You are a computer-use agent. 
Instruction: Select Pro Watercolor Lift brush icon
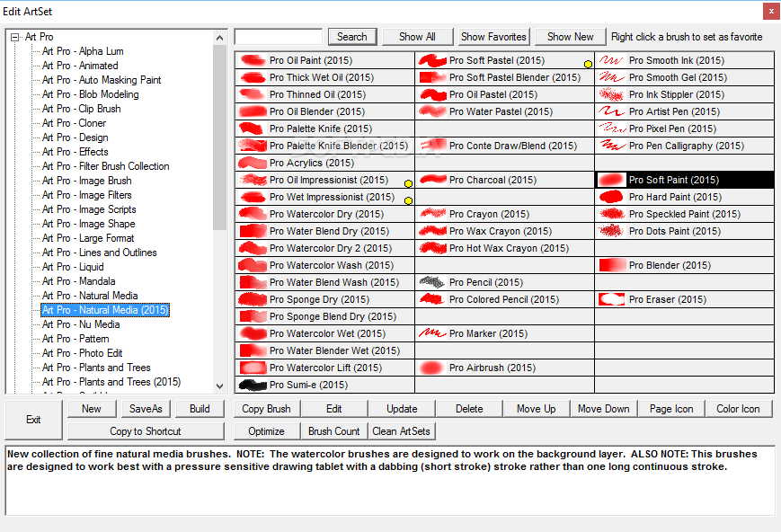[x=253, y=368]
